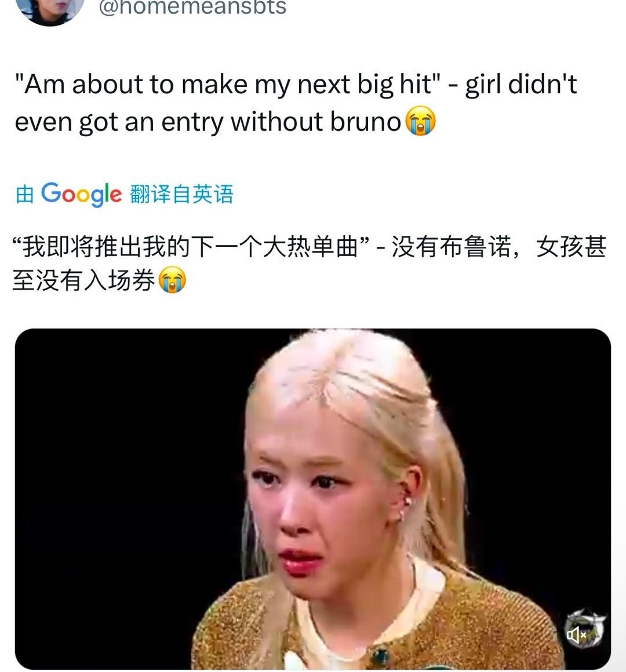Click the 翻译自英语 translation link

(x=182, y=194)
